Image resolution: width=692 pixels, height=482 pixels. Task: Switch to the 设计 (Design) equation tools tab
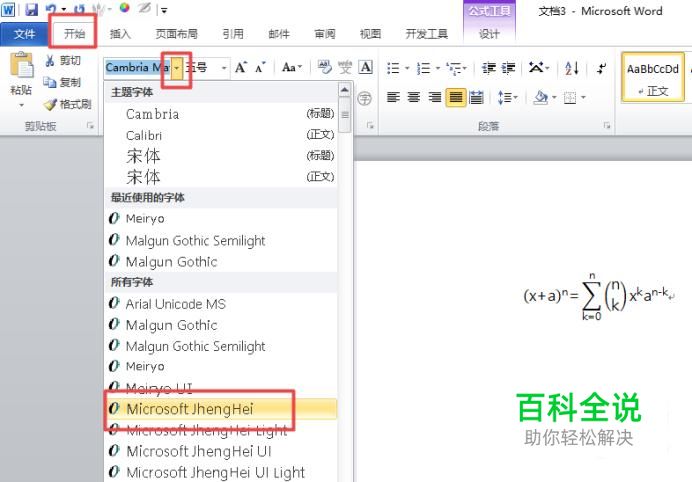pos(489,34)
